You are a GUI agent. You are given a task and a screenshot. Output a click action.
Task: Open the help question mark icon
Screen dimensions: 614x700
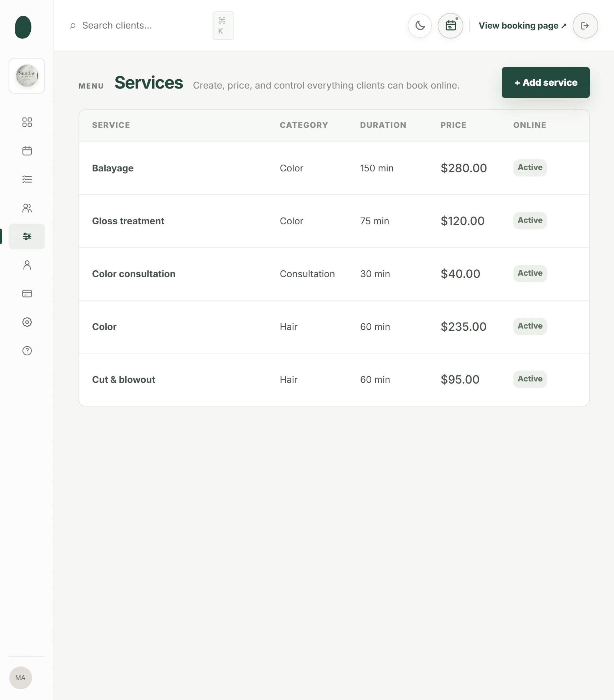click(27, 351)
